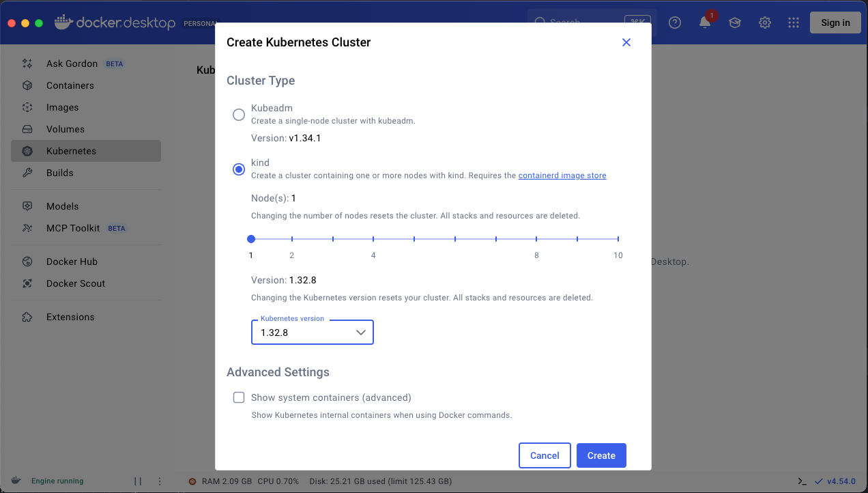Click the search magnifier icon in header
Image resolution: width=868 pixels, height=493 pixels.
pyautogui.click(x=540, y=23)
